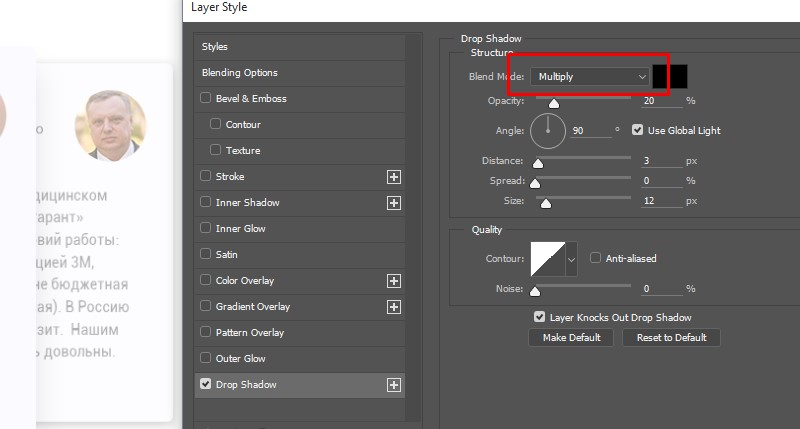Enable the Contour sub-effect checkbox
This screenshot has height=429, width=800.
[x=215, y=123]
